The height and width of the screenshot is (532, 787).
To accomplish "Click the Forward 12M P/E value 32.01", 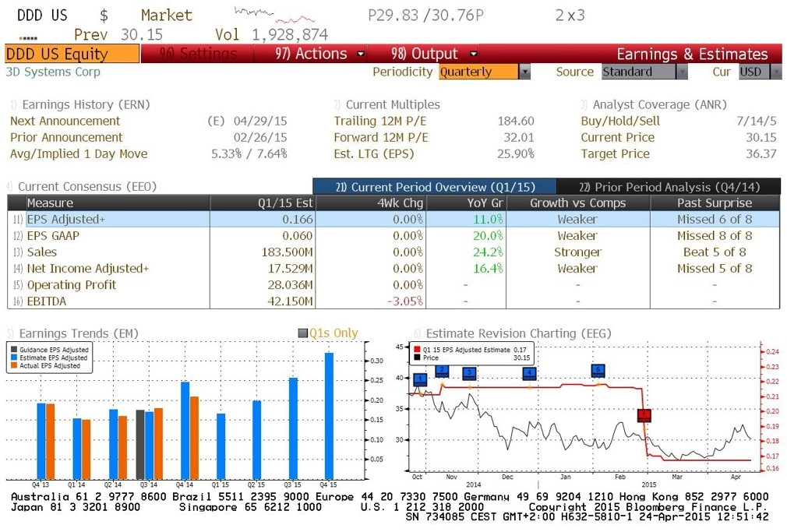I will click(519, 138).
